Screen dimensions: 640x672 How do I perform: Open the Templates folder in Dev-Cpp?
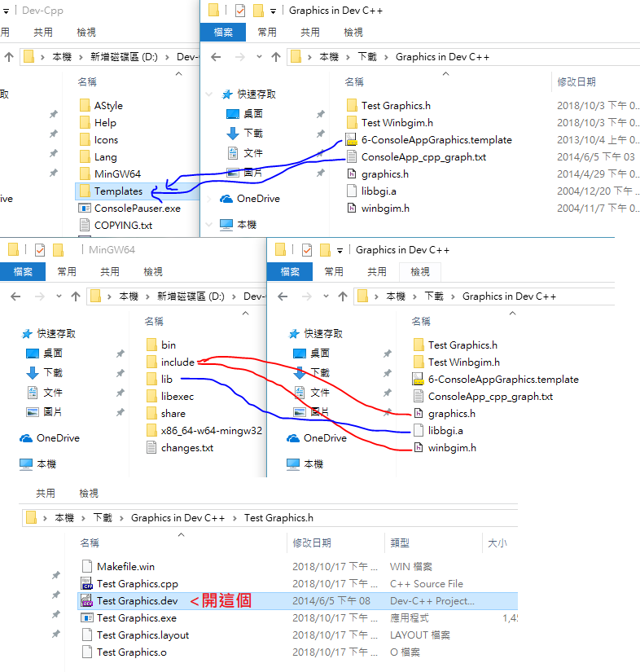[x=118, y=191]
